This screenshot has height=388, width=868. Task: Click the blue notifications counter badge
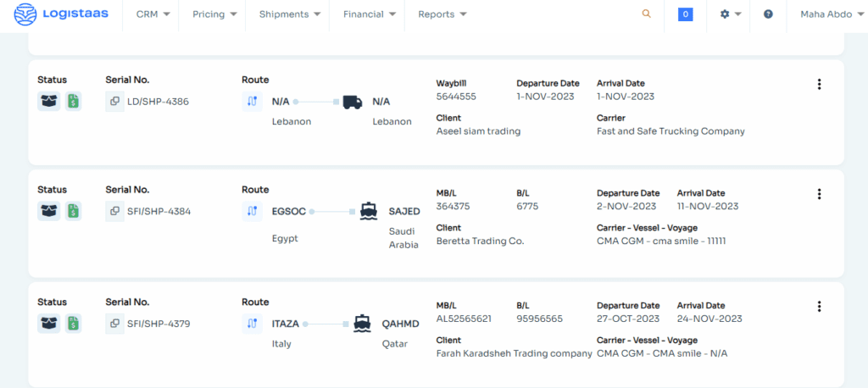pyautogui.click(x=685, y=14)
